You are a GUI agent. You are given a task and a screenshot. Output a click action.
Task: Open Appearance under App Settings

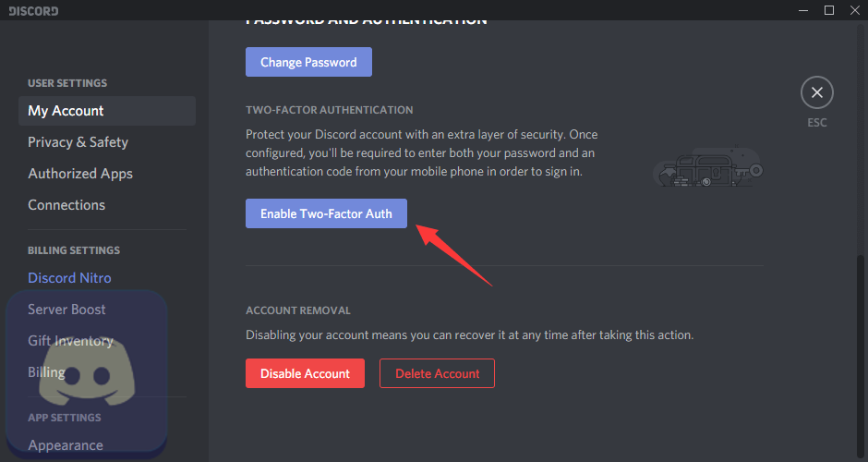(66, 445)
